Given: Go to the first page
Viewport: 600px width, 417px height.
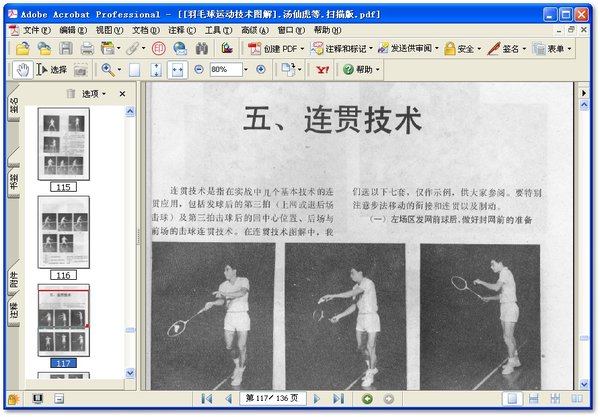Looking at the screenshot, I should click(x=207, y=399).
